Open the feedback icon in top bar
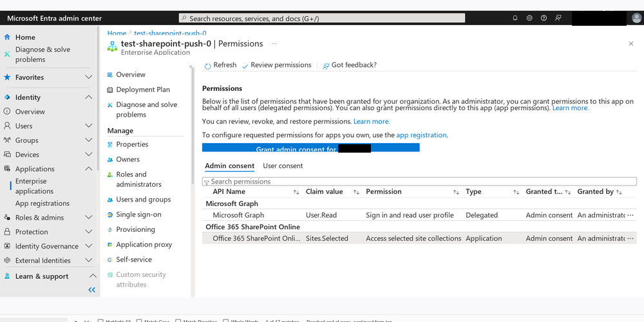644x322 pixels. click(x=558, y=18)
